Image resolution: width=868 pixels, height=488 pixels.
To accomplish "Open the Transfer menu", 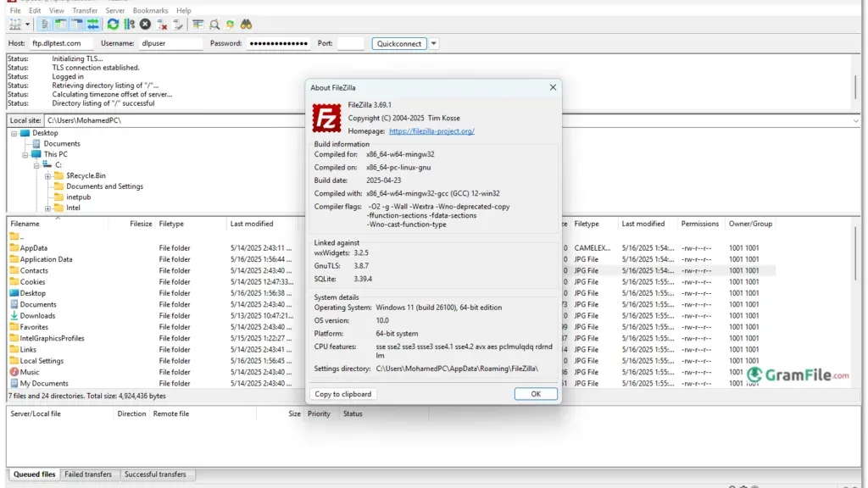I will pyautogui.click(x=85, y=10).
